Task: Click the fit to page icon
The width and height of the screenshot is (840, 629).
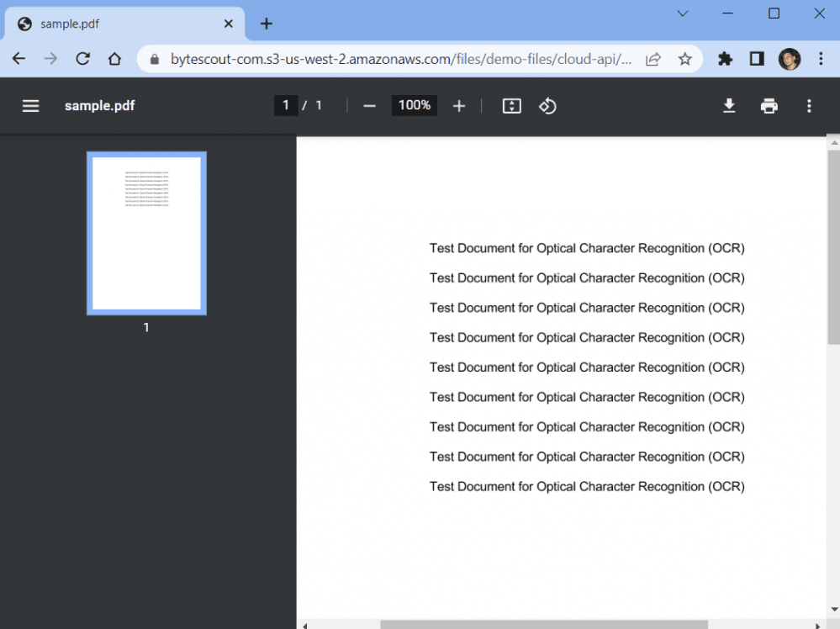Action: tap(511, 106)
